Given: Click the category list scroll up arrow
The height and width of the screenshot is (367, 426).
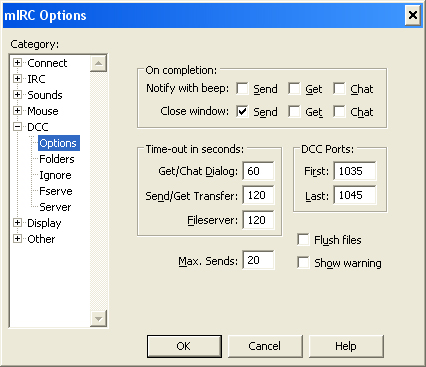Looking at the screenshot, I should click(98, 63).
